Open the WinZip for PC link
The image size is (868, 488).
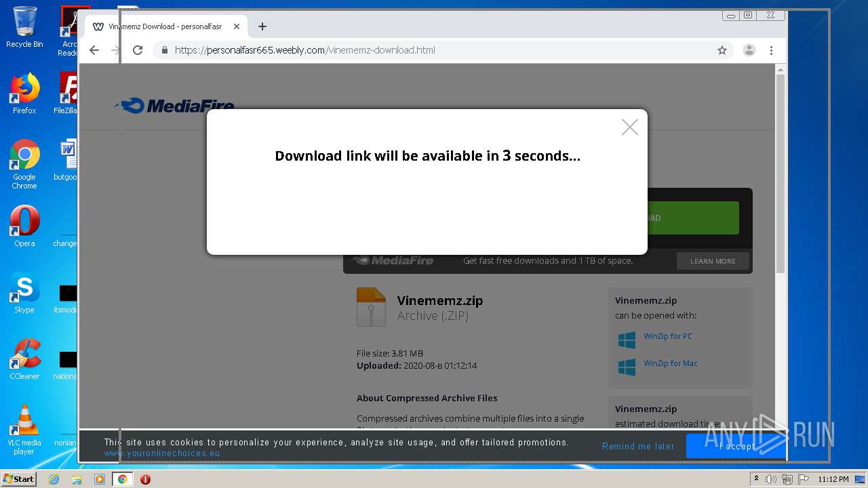668,336
